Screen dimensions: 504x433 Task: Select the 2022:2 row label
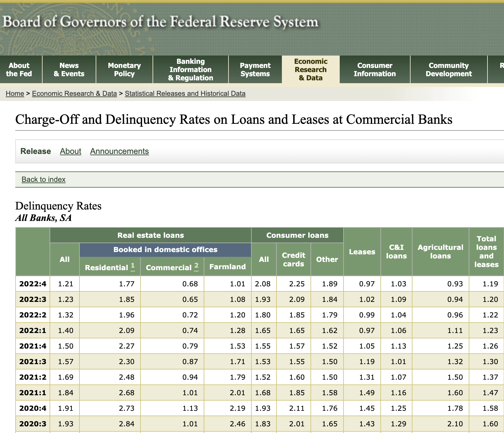coord(33,315)
